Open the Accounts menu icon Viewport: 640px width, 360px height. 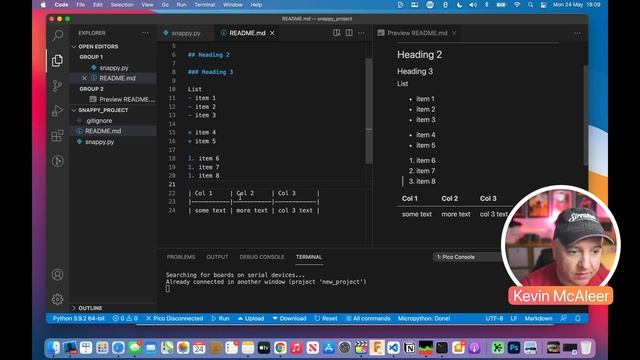(x=58, y=274)
